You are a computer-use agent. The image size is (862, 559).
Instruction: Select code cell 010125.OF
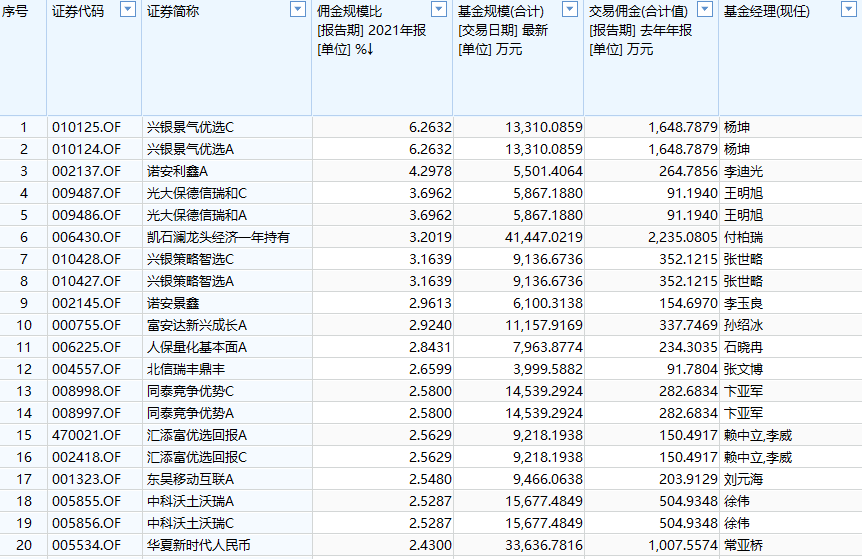[86, 128]
